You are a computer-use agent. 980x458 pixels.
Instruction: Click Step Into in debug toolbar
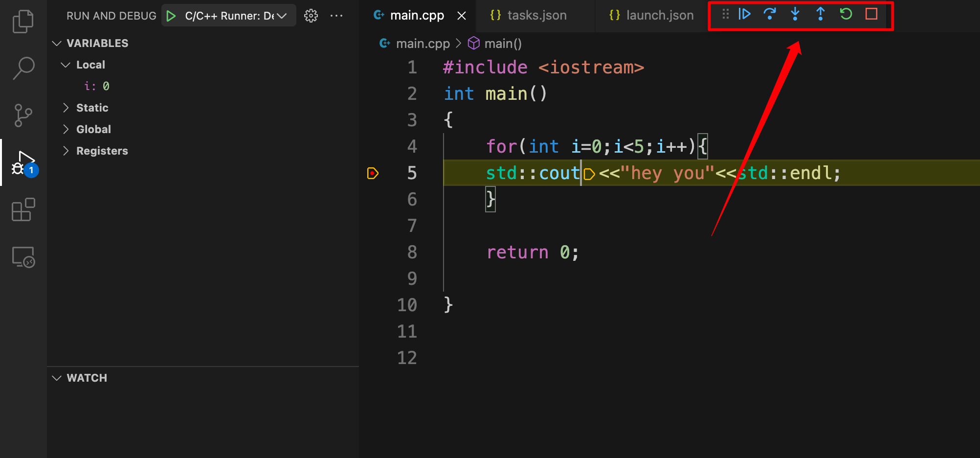tap(795, 14)
